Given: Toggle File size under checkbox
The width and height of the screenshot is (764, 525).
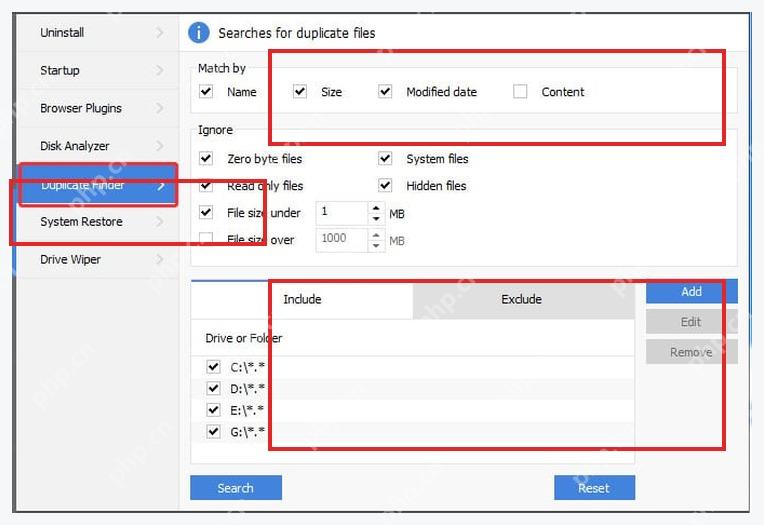Looking at the screenshot, I should [206, 213].
